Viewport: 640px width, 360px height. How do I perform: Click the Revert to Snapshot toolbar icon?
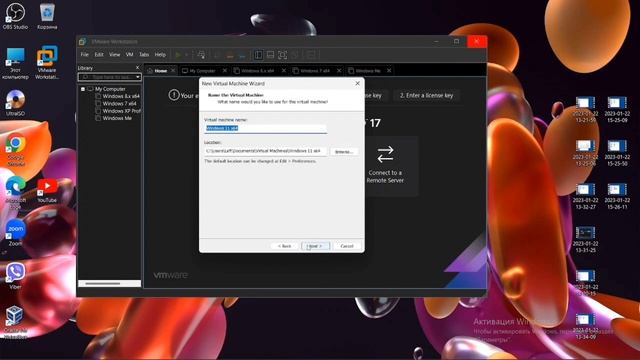coord(230,55)
